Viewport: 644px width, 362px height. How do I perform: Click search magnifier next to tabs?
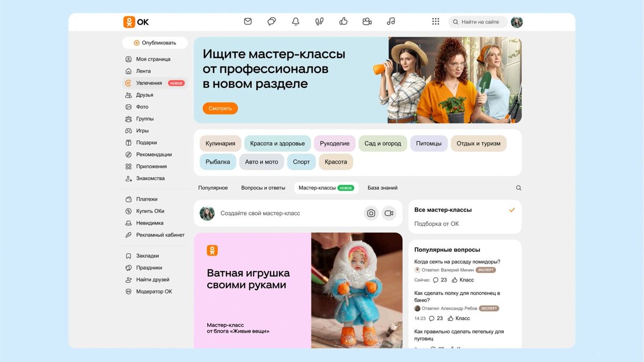pos(518,188)
